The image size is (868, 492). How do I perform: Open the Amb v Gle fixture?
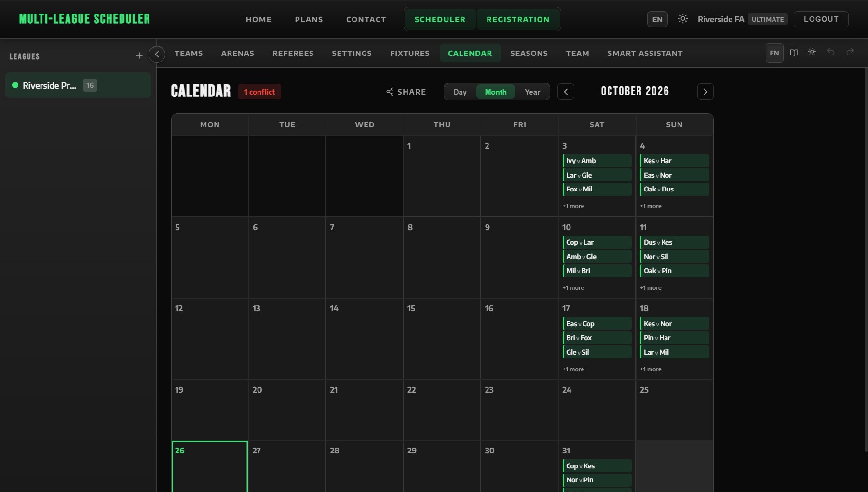point(597,257)
